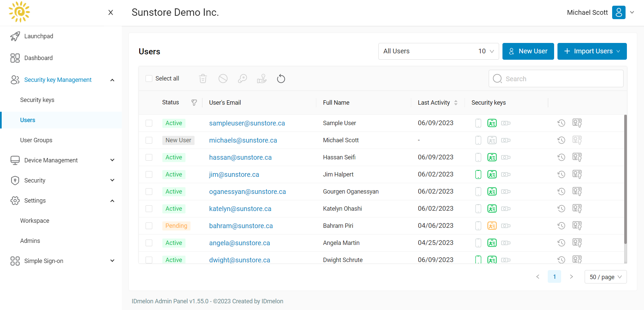This screenshot has width=644, height=310.
Task: Click previous page arrow in pagination
Action: click(x=538, y=277)
